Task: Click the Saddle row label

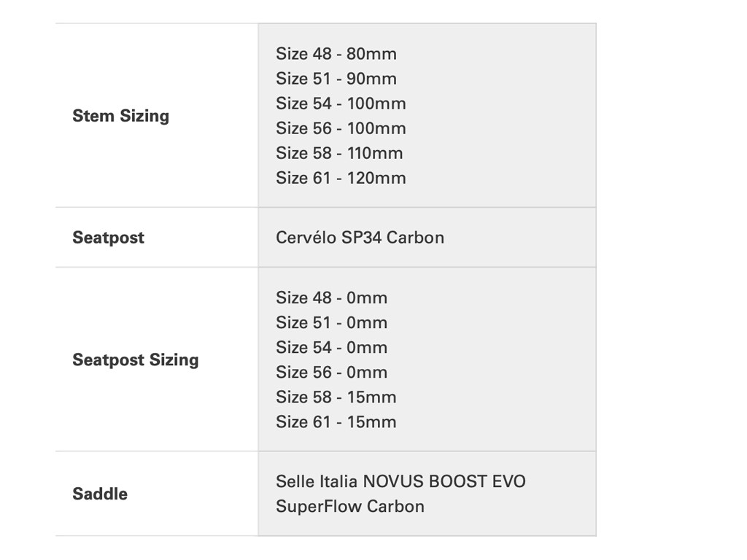Action: (100, 494)
